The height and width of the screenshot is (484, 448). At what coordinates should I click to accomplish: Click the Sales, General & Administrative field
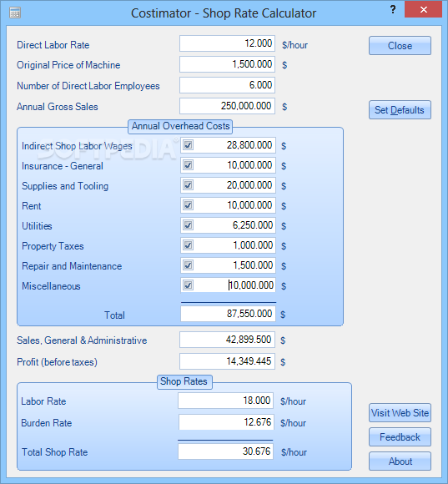[227, 340]
